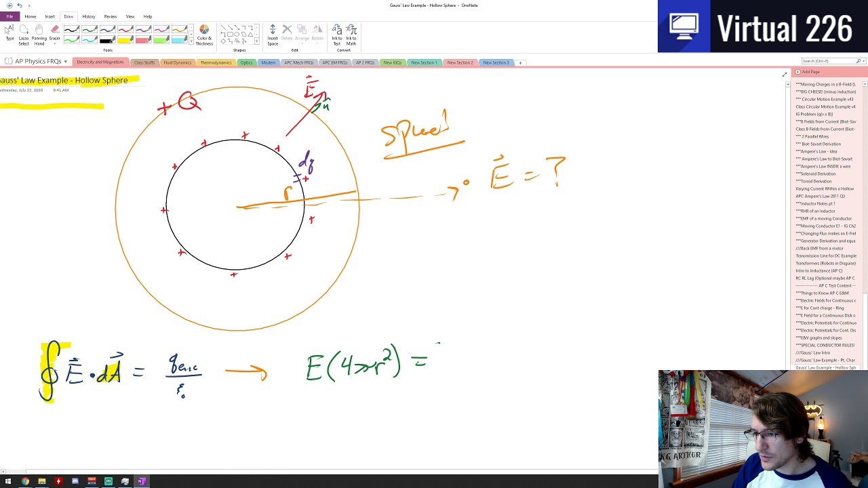Image resolution: width=868 pixels, height=488 pixels.
Task: Open the History ribbon tab
Action: pos(89,16)
